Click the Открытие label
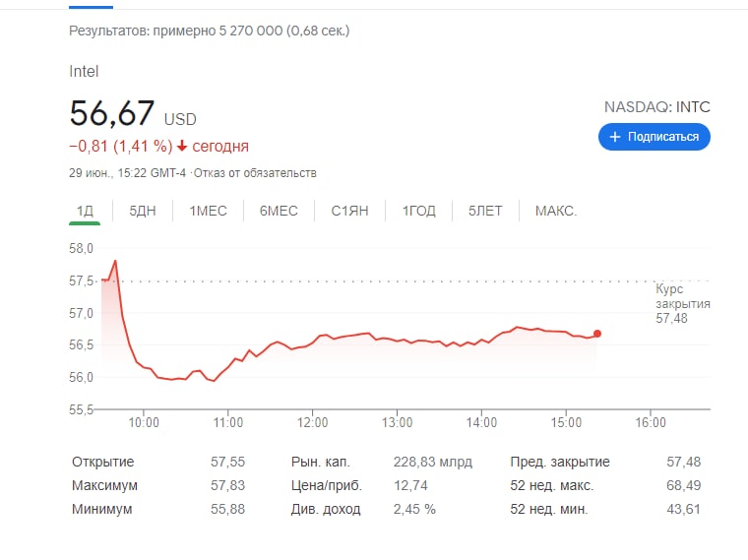 (x=103, y=462)
